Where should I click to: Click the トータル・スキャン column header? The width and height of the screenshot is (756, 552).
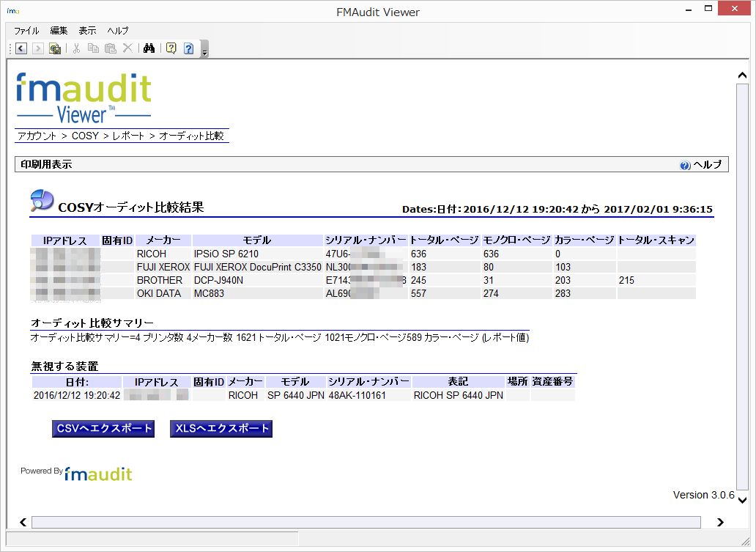pyautogui.click(x=656, y=240)
